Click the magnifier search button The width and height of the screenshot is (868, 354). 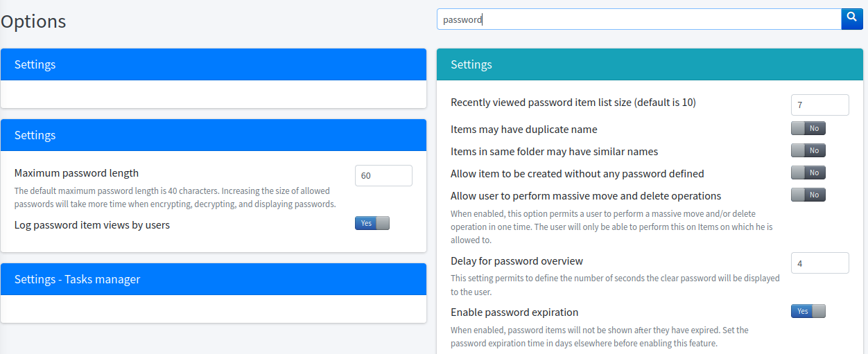(852, 19)
